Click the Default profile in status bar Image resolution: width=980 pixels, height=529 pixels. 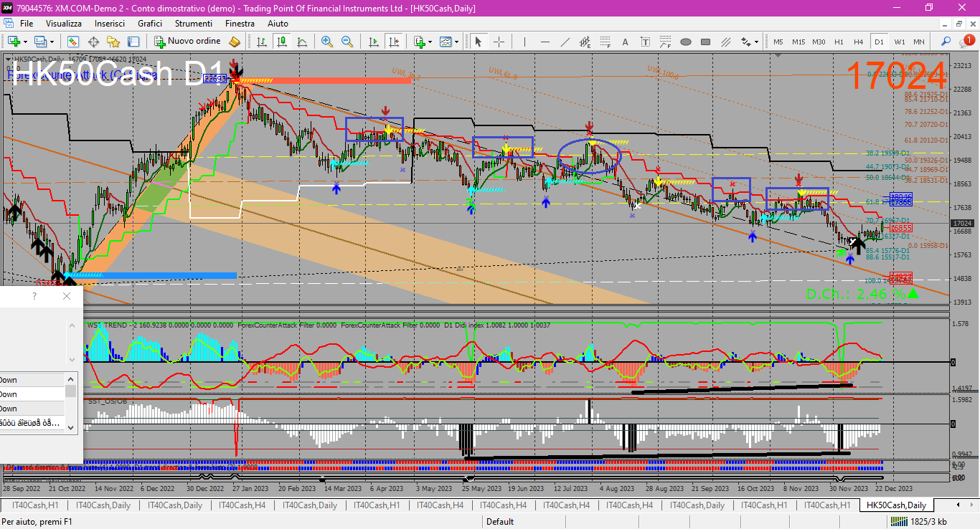tap(500, 522)
